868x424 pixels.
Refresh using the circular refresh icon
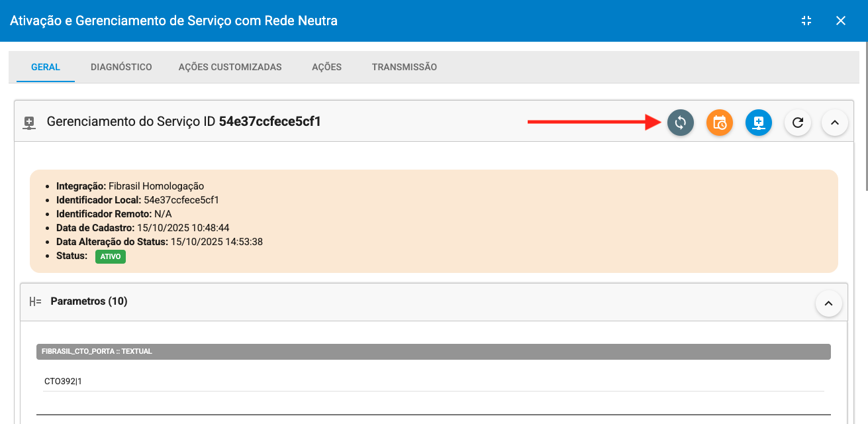point(797,123)
